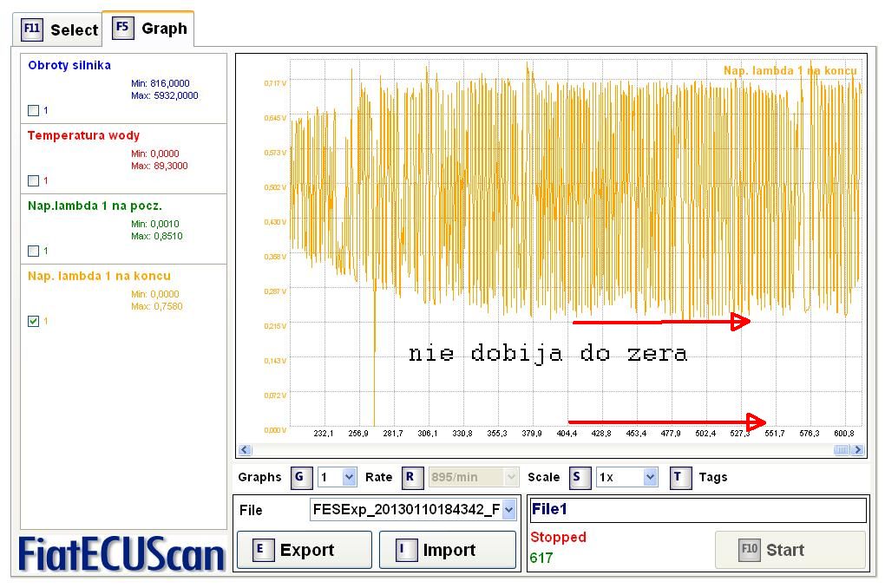Viewport: 885px width, 588px height.
Task: Click the T icon for Tags
Action: tap(680, 477)
